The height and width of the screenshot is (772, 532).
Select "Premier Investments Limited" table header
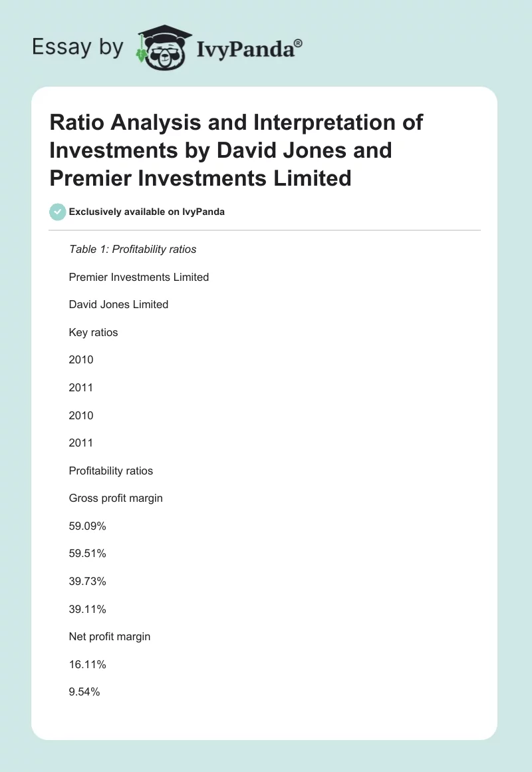pos(139,277)
